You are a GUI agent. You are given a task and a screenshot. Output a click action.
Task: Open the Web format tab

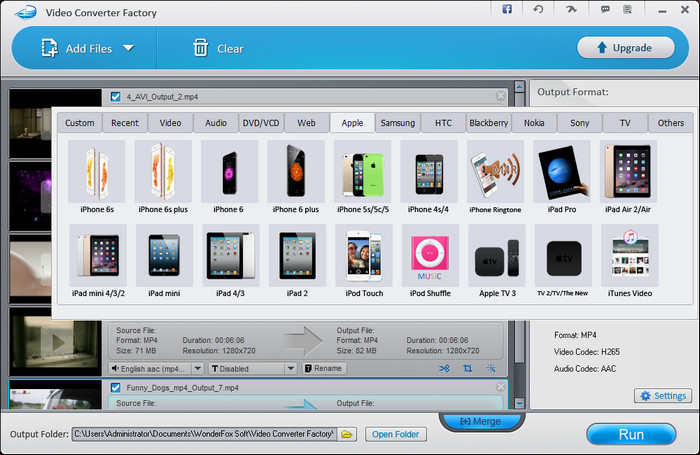[x=307, y=123]
